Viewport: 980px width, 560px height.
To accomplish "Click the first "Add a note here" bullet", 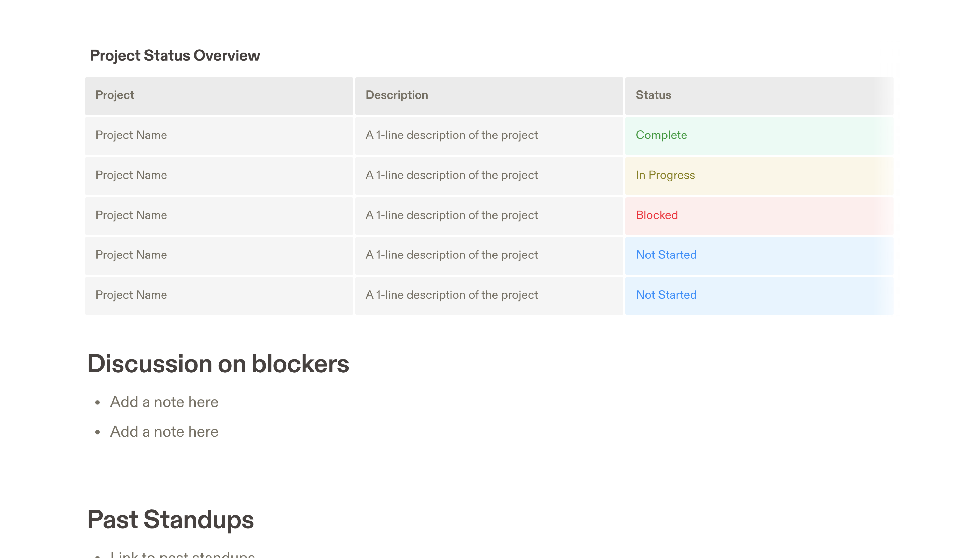I will pos(164,402).
